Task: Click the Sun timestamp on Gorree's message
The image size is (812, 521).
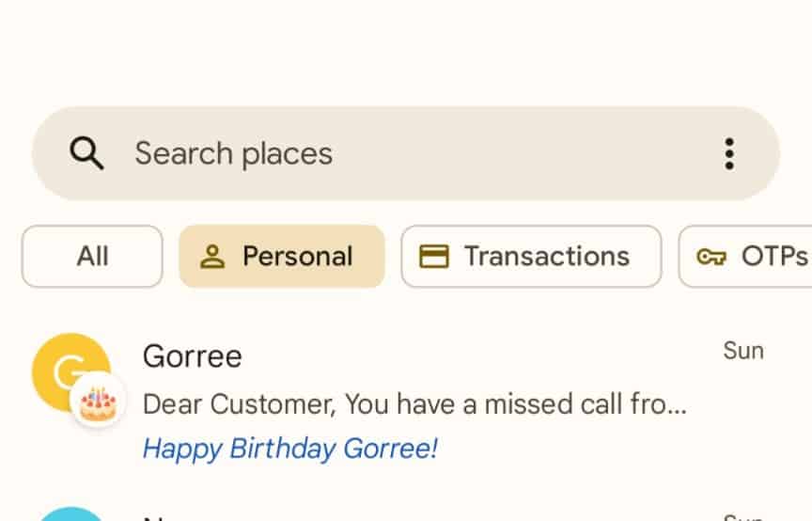Action: (742, 351)
